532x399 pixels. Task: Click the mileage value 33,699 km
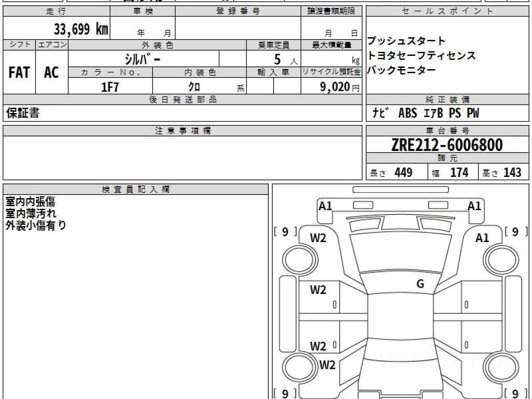[x=81, y=29]
